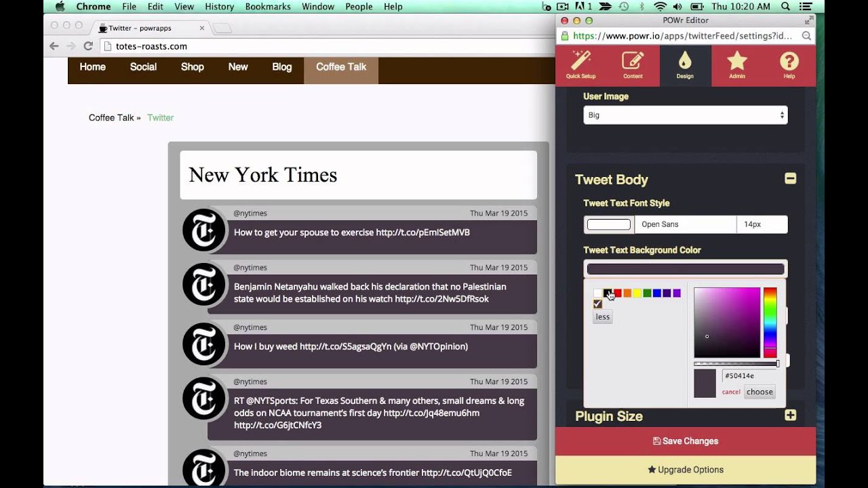Viewport: 868px width, 488px height.
Task: Collapse the Tweet Body section
Action: pyautogui.click(x=791, y=179)
